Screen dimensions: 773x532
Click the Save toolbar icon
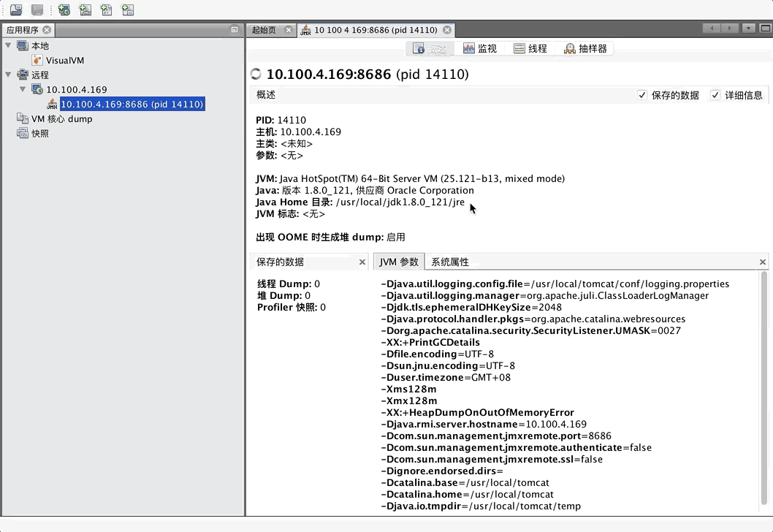(38, 9)
